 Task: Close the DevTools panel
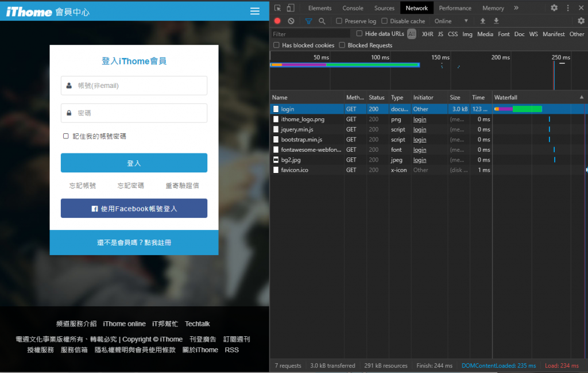click(581, 8)
